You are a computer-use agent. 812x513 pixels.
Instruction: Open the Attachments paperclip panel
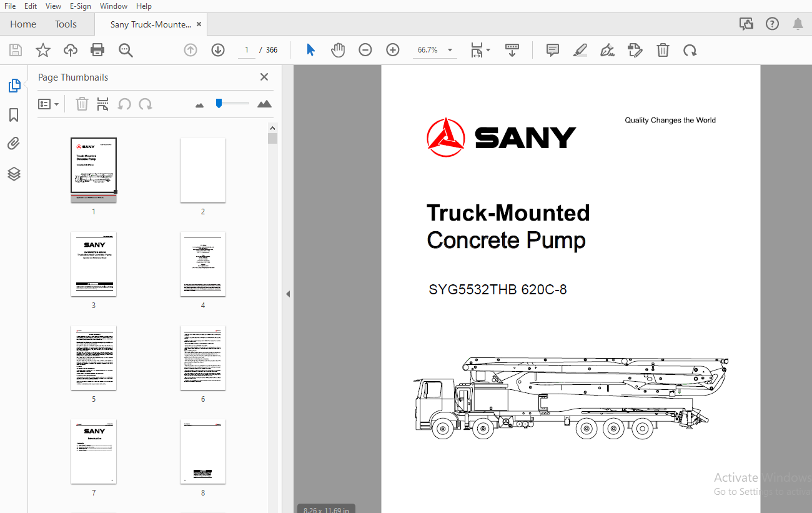(x=14, y=144)
